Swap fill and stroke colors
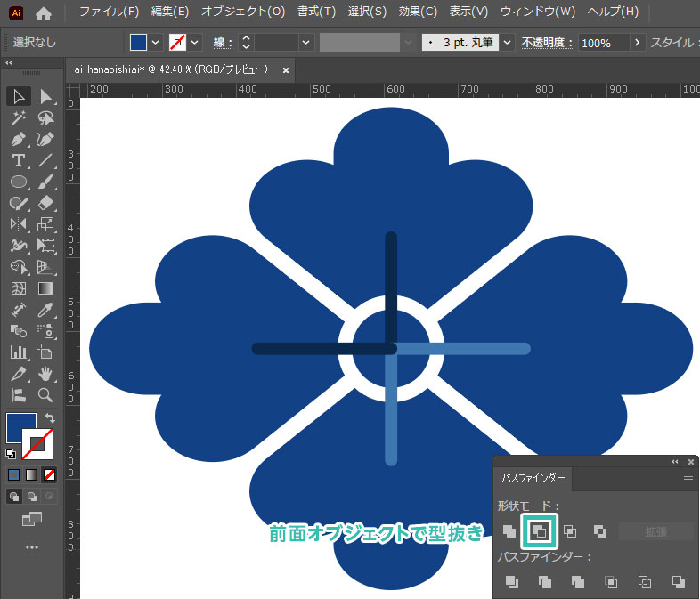Screen dimensions: 700x599 tap(51, 418)
